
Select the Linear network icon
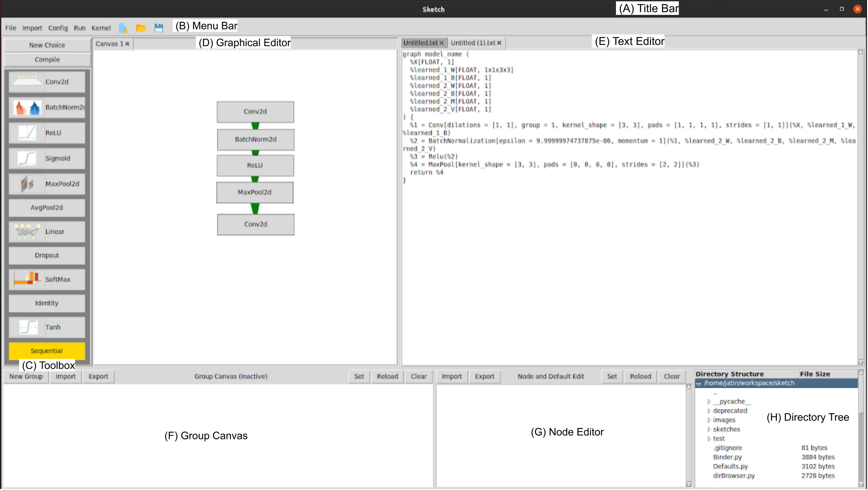pyautogui.click(x=27, y=232)
